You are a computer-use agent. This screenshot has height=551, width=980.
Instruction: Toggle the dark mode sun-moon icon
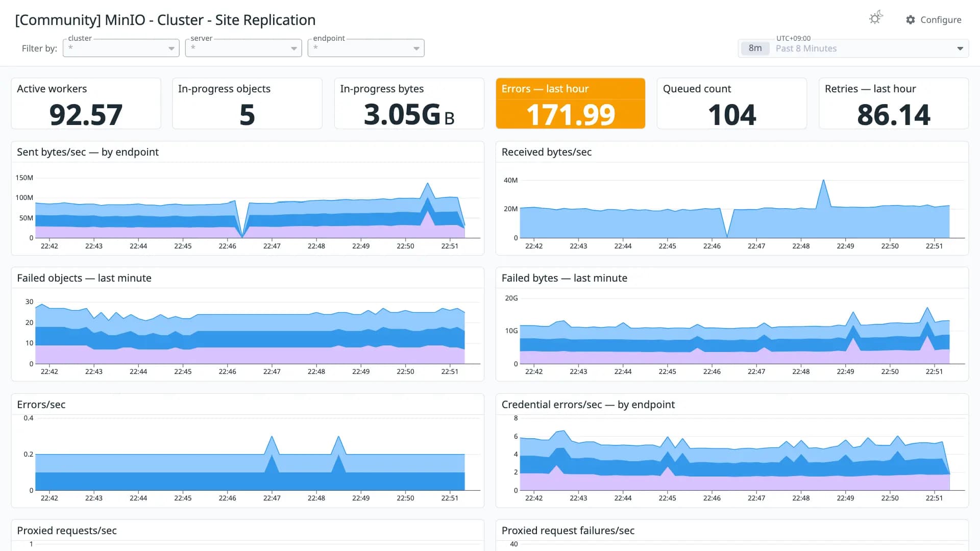(876, 18)
